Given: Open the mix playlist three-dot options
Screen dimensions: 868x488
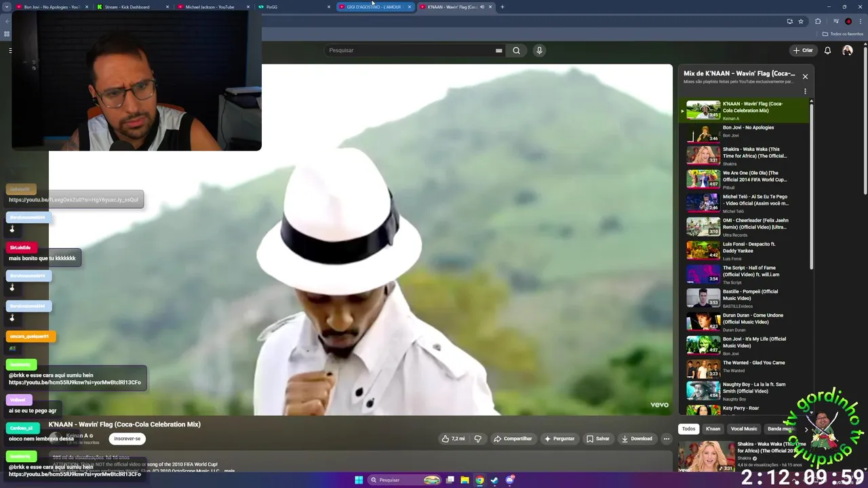Looking at the screenshot, I should tap(805, 91).
